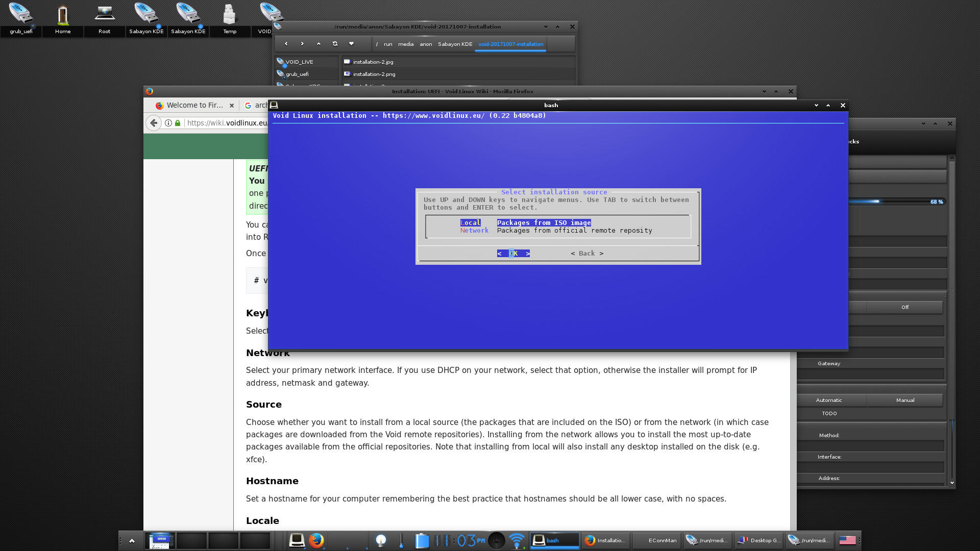This screenshot has height=551, width=980.
Task: Refresh the file manager view
Action: click(x=335, y=44)
